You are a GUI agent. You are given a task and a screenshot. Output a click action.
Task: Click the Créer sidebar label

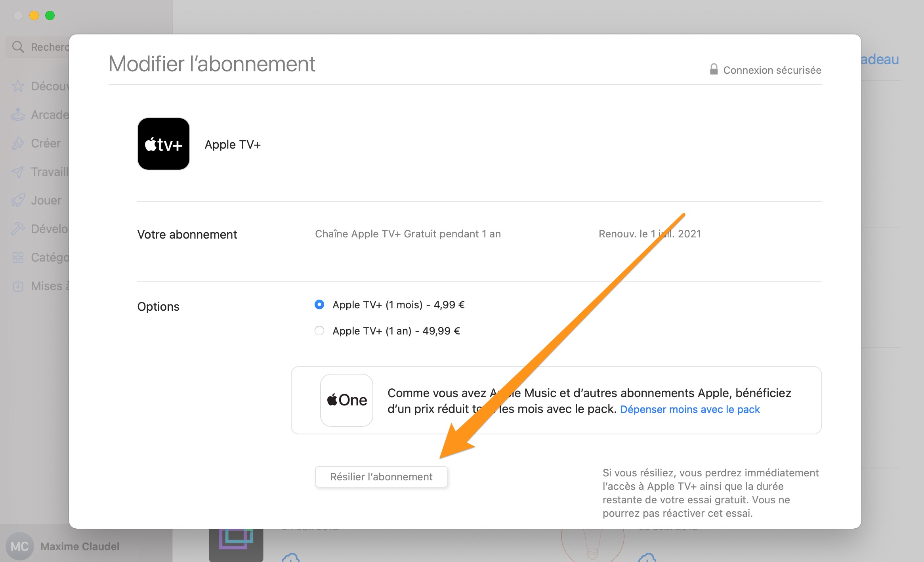[46, 143]
